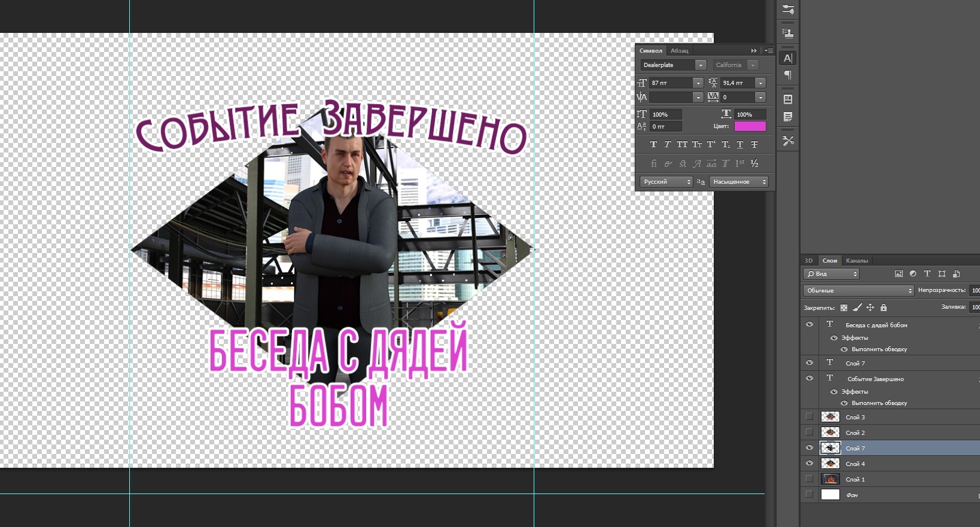The width and height of the screenshot is (980, 527).
Task: Open the font size 87 пт dropdown
Action: point(698,83)
